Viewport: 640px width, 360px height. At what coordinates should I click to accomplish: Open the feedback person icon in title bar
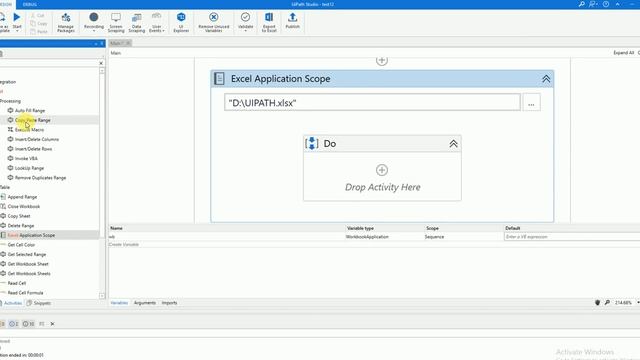pyautogui.click(x=593, y=4)
